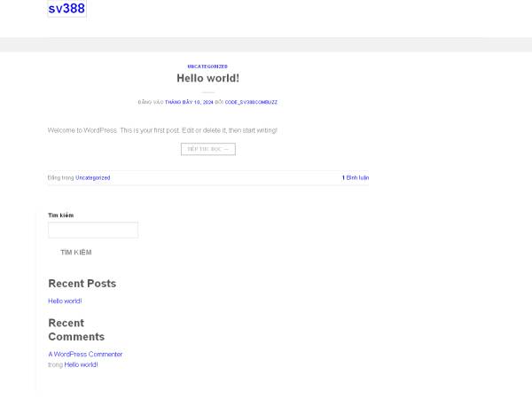Visit the A WordPress Commenter link
The width and height of the screenshot is (532, 399).
coord(85,355)
